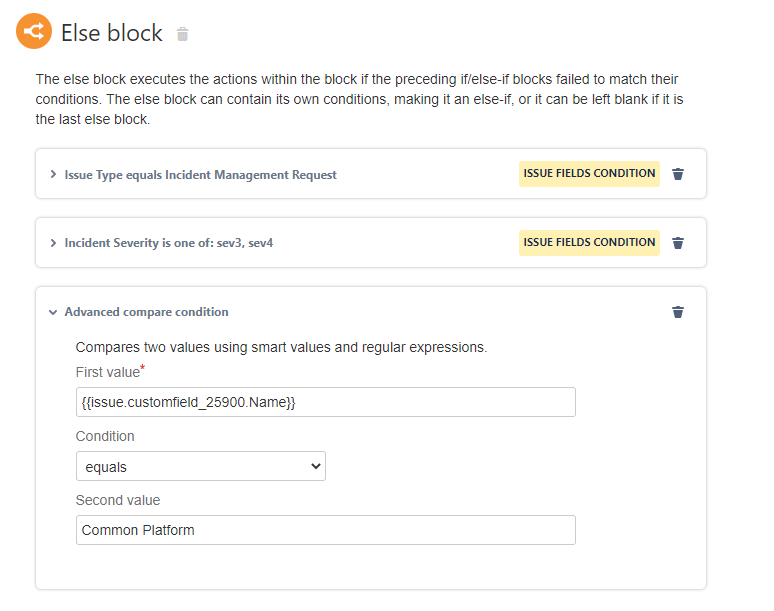Delete the Advanced compare condition
This screenshot has height=611, width=774.
pos(678,312)
